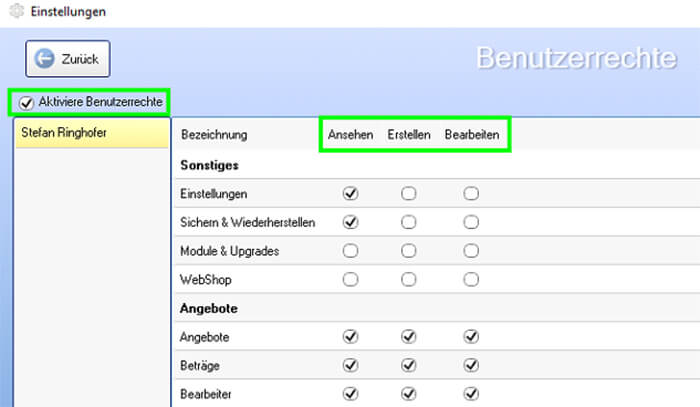The height and width of the screenshot is (407, 700).
Task: Enable Bearbeiten for WebShop
Action: tap(471, 279)
